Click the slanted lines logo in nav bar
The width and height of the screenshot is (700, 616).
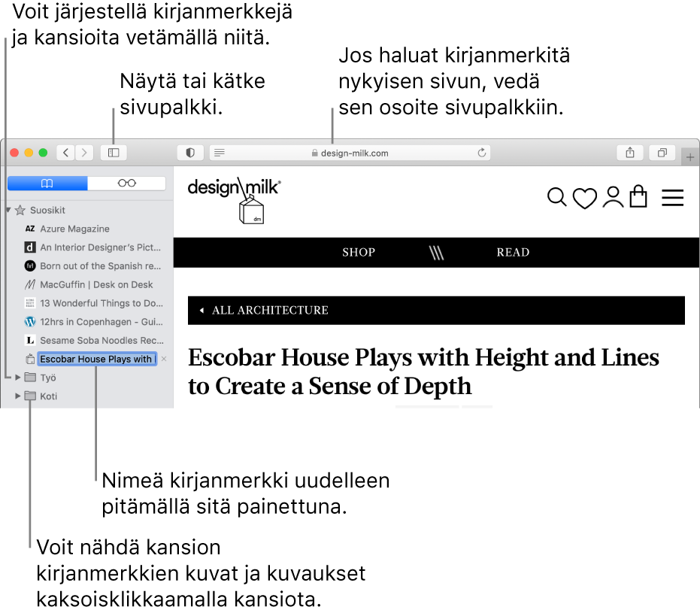point(436,253)
